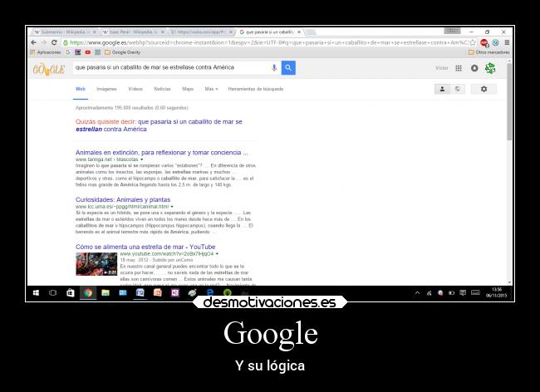Open Aplicaciones apps shortcut in bookmarks bar
Image resolution: width=540 pixels, height=392 pixels.
[x=45, y=52]
